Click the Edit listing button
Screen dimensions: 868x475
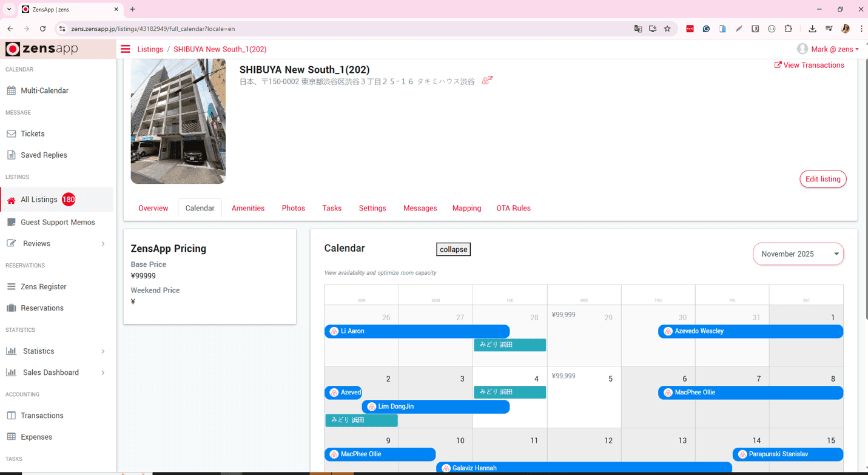tap(823, 179)
